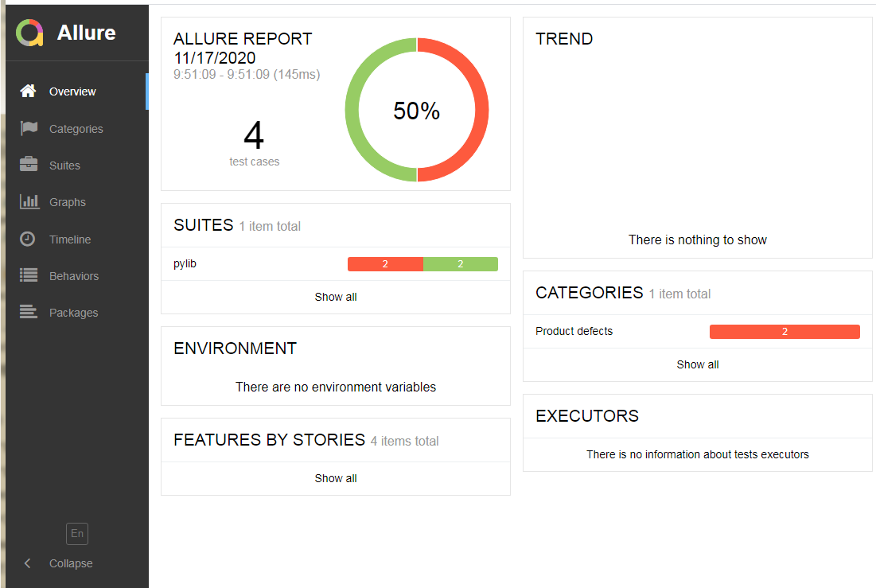This screenshot has height=588, width=876.
Task: Click the red Product defects bar
Action: point(785,332)
